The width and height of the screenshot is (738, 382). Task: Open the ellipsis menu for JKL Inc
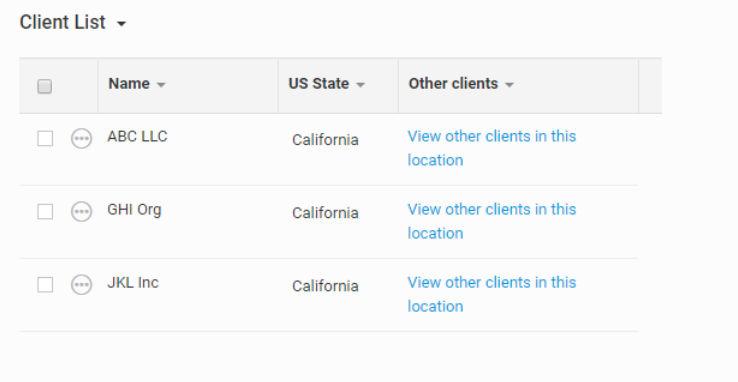click(x=81, y=285)
